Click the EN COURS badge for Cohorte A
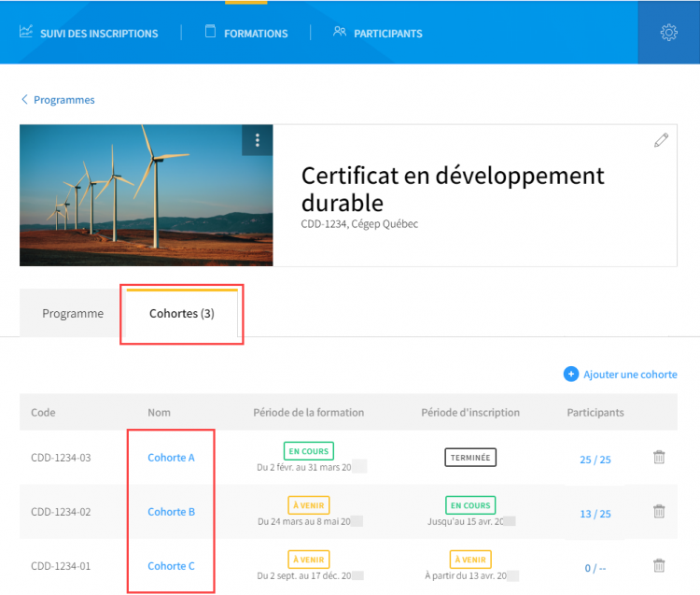700x595 pixels. pyautogui.click(x=309, y=451)
